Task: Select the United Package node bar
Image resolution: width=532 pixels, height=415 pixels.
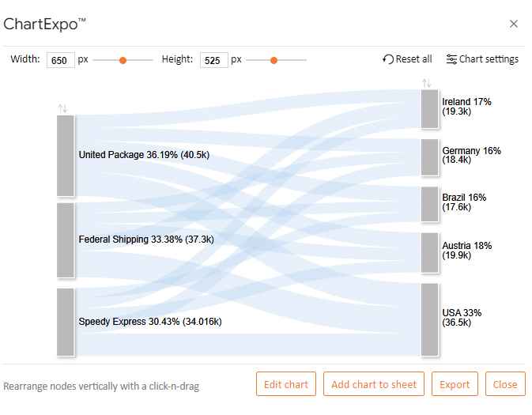Action: (x=66, y=156)
